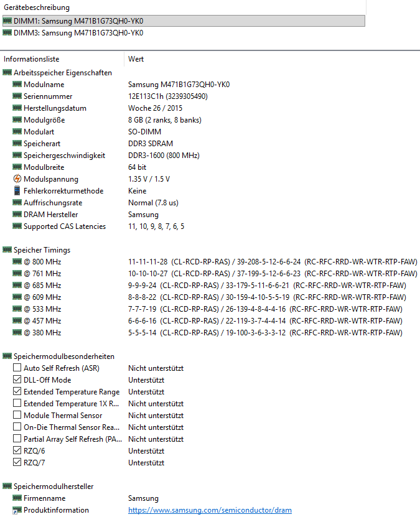
Task: Click the Modulgröße row icon
Action: coord(17,120)
